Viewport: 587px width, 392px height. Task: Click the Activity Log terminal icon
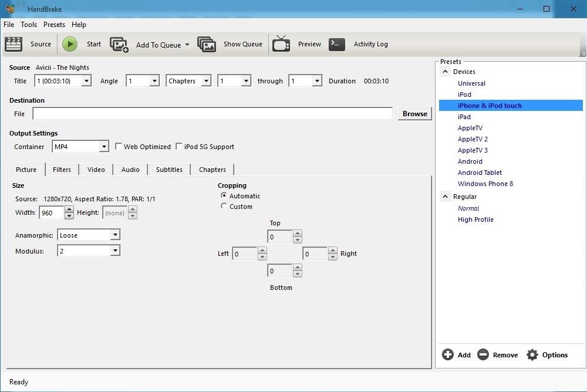point(337,44)
